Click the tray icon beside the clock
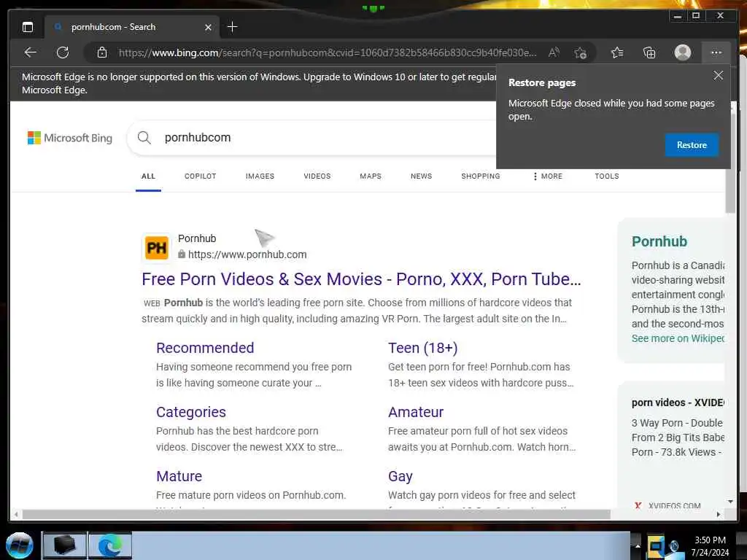This screenshot has height=560, width=747. click(675, 547)
